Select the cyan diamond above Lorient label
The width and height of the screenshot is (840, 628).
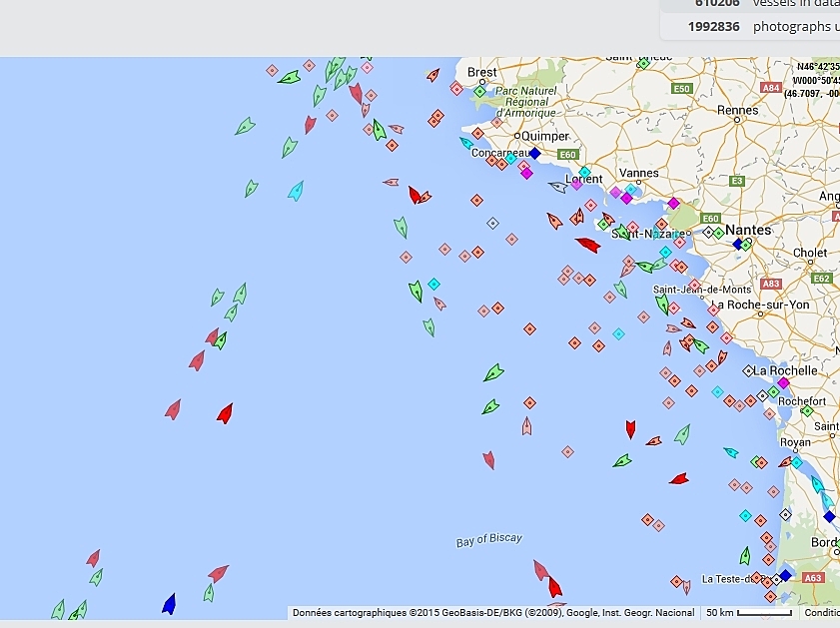click(584, 173)
